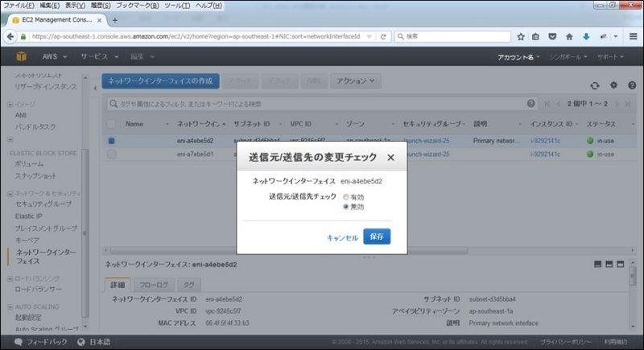Refresh the network interface list
Viewport: 644px width, 350px height.
(x=595, y=85)
